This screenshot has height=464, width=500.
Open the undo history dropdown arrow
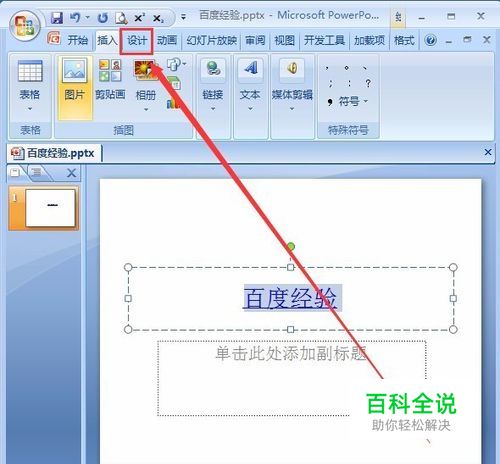88,17
